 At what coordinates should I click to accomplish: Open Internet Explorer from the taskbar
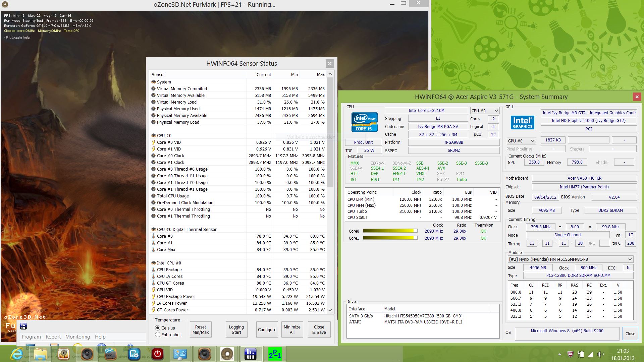(x=16, y=354)
